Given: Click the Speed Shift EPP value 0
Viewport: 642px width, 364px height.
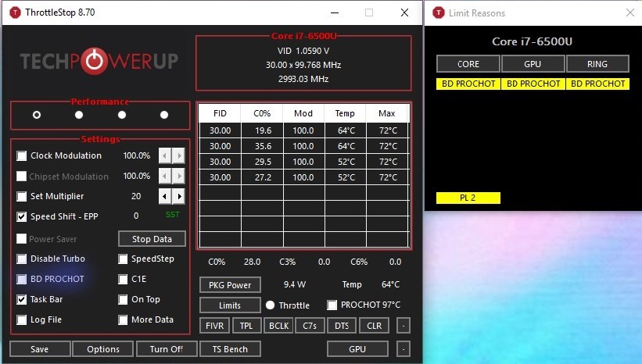Looking at the screenshot, I should click(x=136, y=216).
